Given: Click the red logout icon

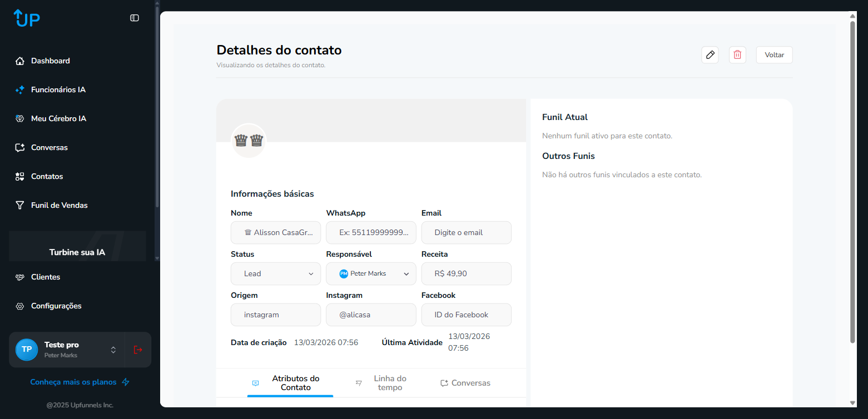Looking at the screenshot, I should [138, 350].
